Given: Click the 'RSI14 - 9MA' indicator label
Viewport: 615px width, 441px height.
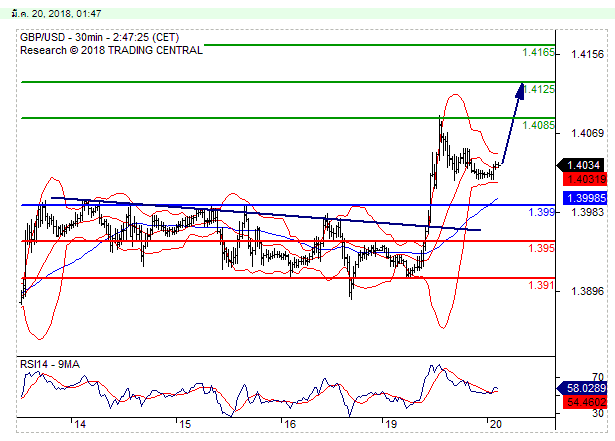Looking at the screenshot, I should [50, 364].
